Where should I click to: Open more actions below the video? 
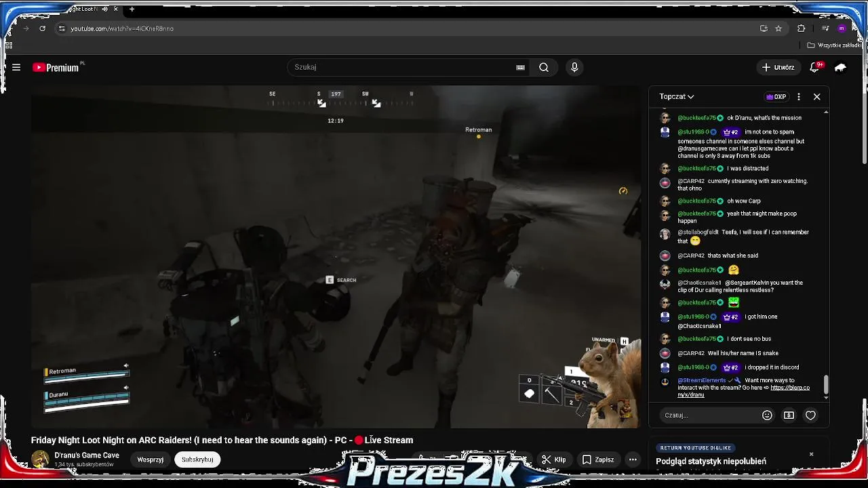633,460
